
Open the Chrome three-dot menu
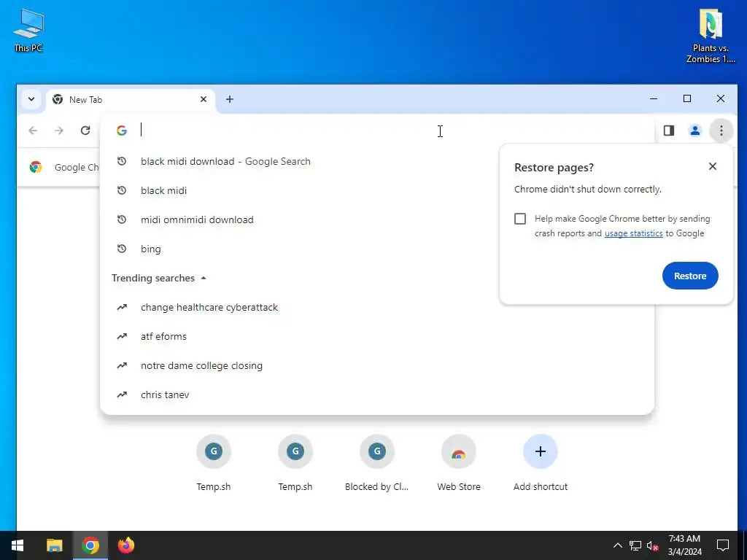(721, 130)
